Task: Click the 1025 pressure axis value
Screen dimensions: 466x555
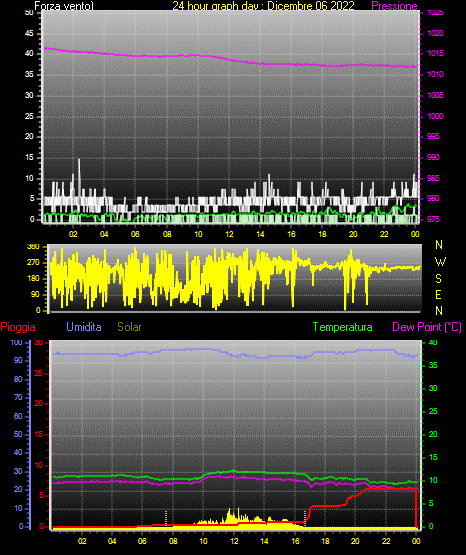Action: click(x=436, y=13)
